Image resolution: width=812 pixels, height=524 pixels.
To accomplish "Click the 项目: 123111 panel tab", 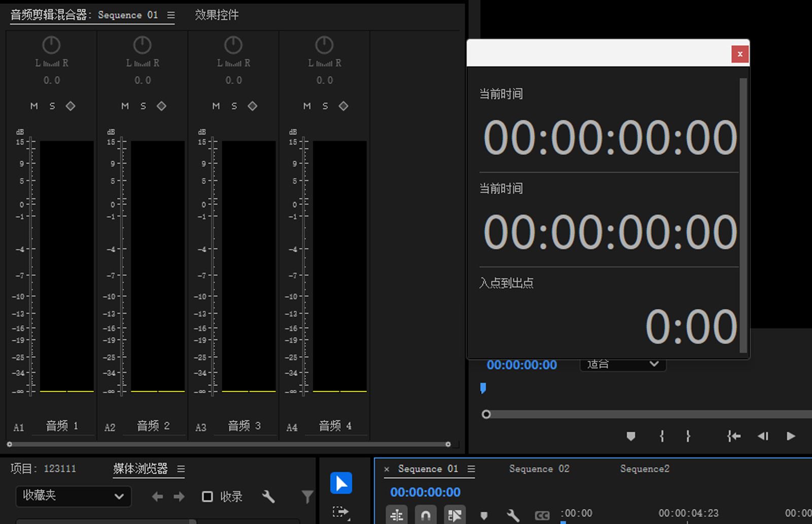I will [x=43, y=469].
